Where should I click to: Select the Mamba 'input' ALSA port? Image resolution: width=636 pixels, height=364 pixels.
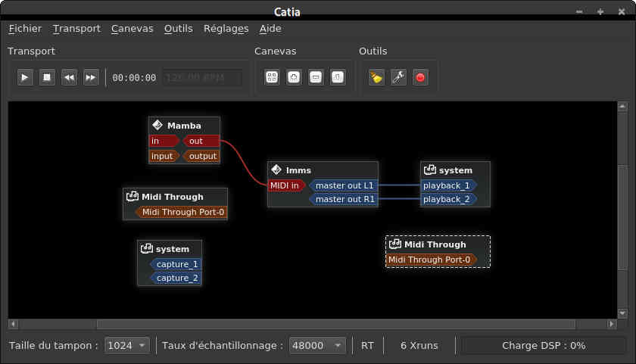(164, 156)
